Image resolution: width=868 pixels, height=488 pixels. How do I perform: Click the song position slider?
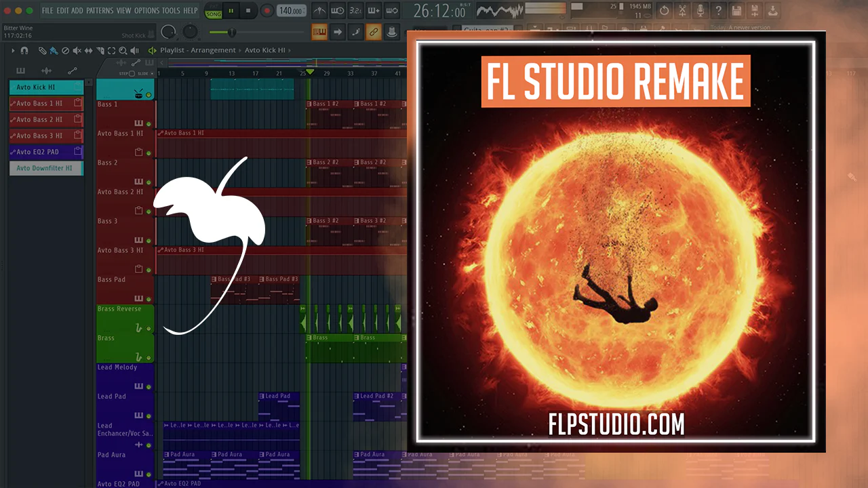(256, 32)
